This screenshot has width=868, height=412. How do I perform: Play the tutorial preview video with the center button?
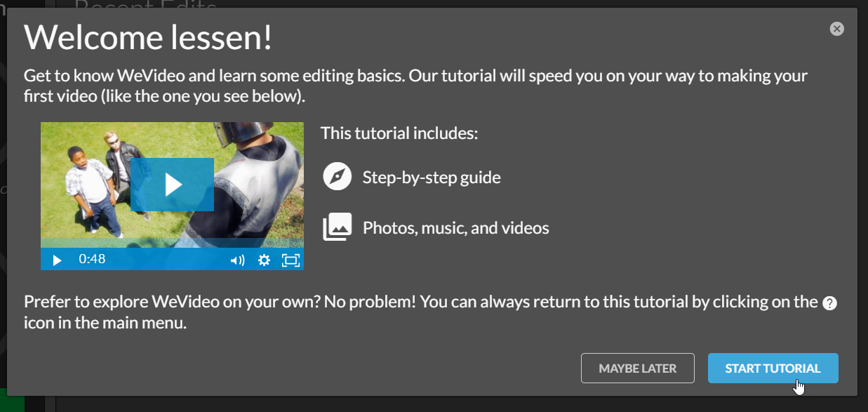coord(172,185)
